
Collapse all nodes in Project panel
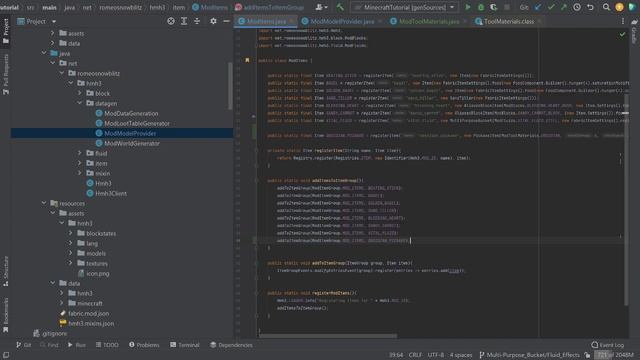[x=197, y=21]
